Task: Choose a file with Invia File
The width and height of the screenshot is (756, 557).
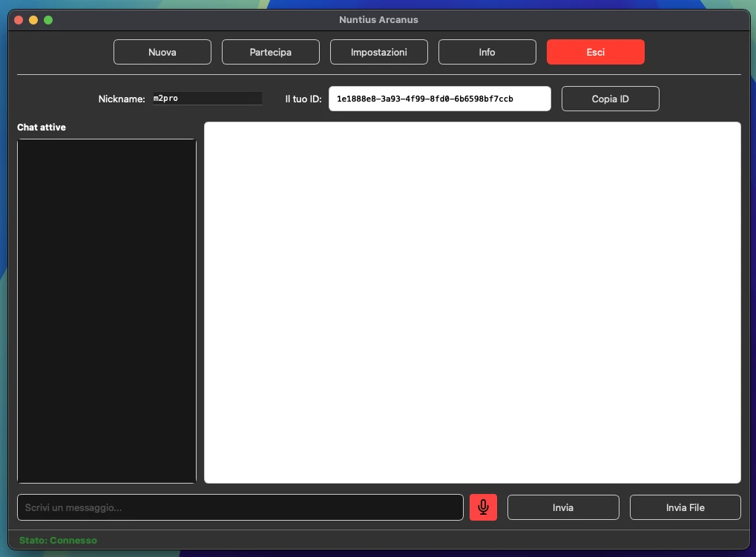Action: (x=685, y=507)
